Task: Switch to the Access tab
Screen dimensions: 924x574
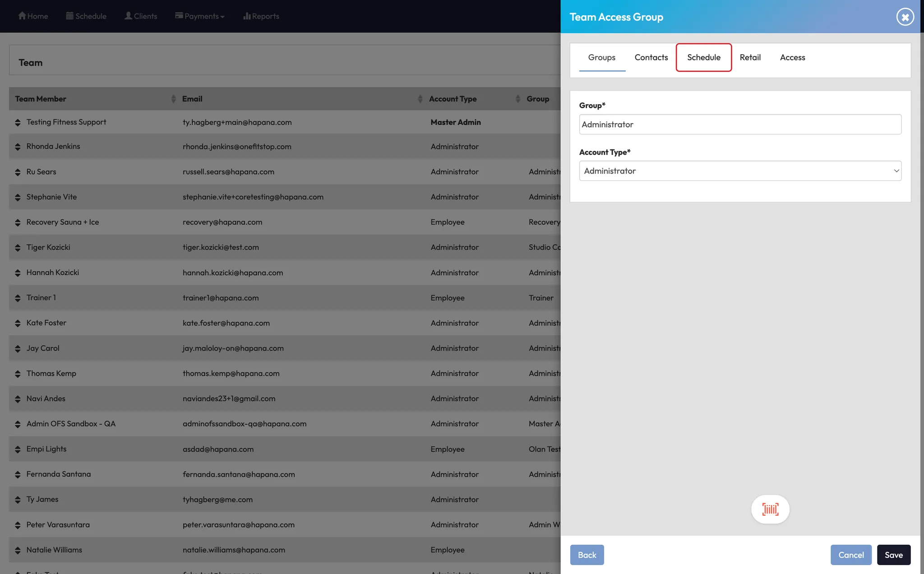Action: click(792, 57)
